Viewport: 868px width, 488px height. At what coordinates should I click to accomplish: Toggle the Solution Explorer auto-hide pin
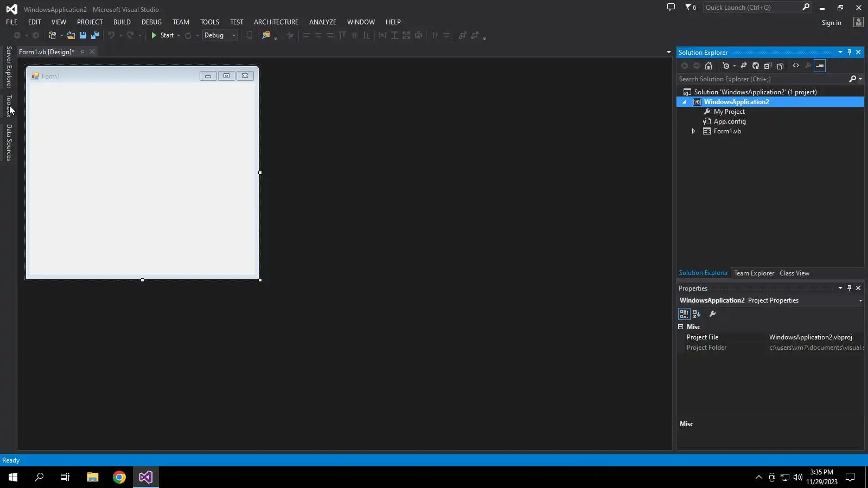tap(849, 53)
